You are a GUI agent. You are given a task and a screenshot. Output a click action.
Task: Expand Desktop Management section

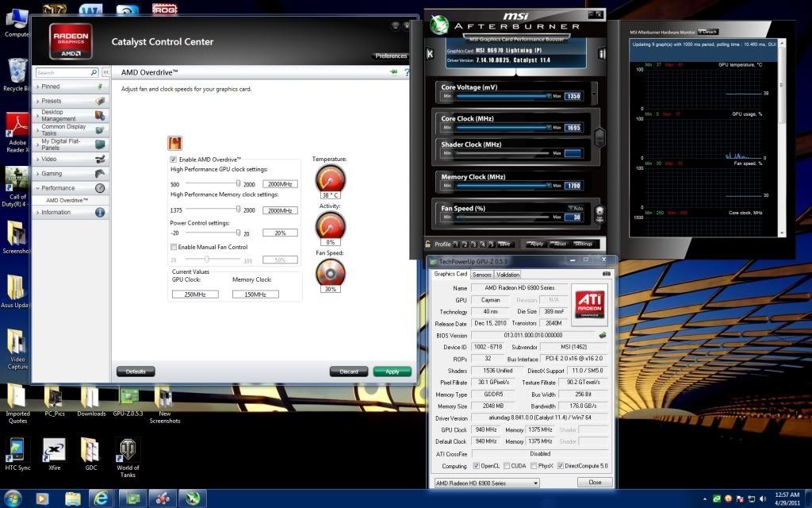click(x=71, y=115)
